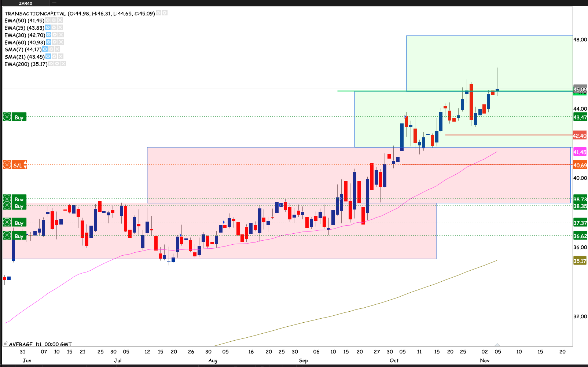
Task: Toggle visibility of EMA(30) indicator
Action: tap(48, 35)
